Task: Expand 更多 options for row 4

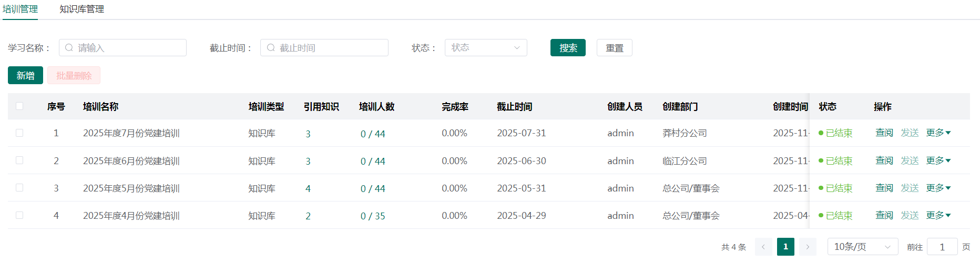Action: click(x=938, y=215)
